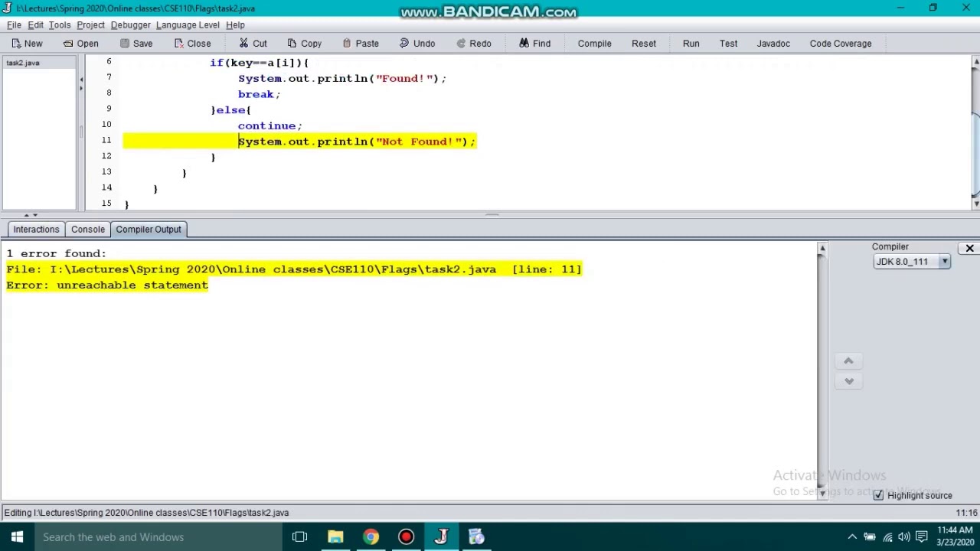Reset the interactions with the Reset button
The height and width of the screenshot is (551, 980).
pyautogui.click(x=644, y=44)
